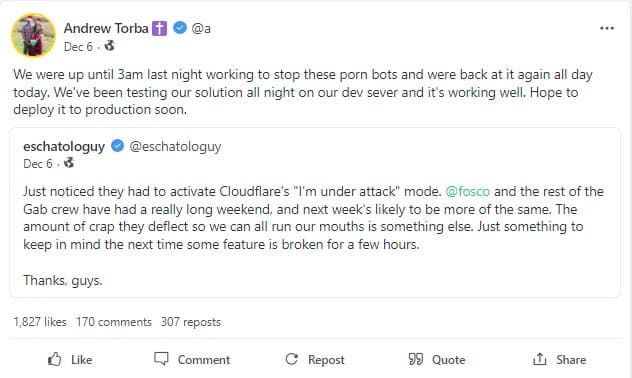Click the Quote marks icon
The width and height of the screenshot is (632, 378).
coord(416,359)
